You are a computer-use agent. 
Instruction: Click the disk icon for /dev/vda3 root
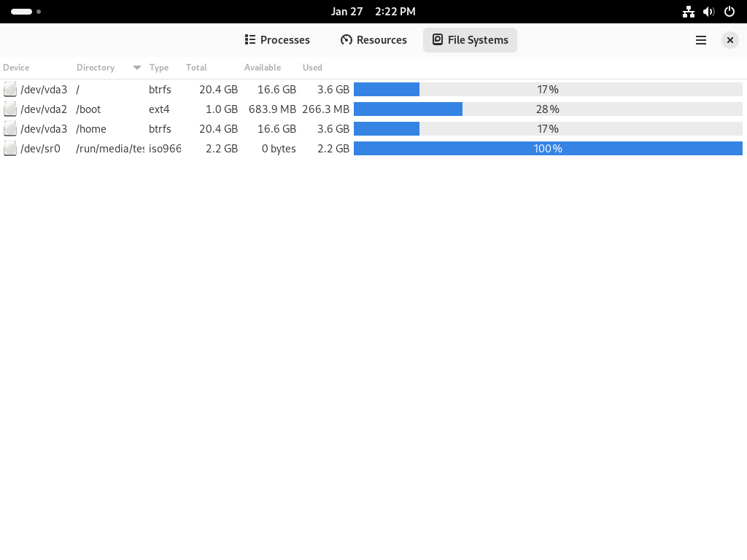10,89
